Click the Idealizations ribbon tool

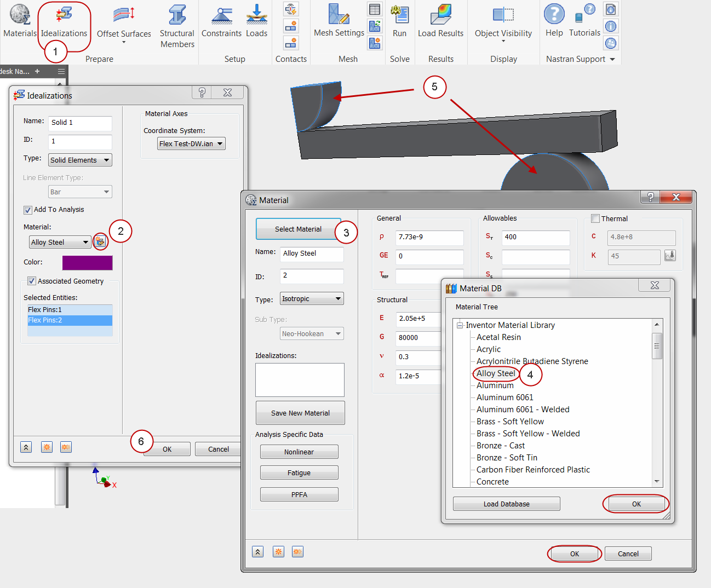click(x=64, y=21)
